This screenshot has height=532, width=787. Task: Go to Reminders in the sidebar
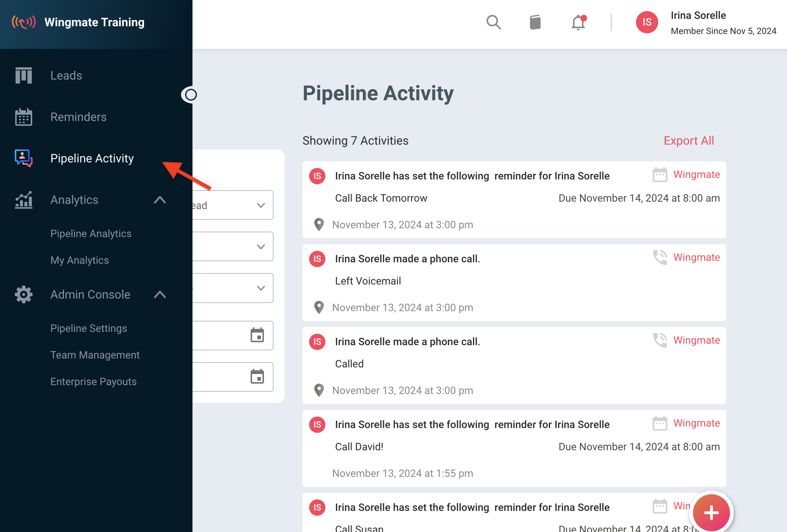tap(78, 117)
